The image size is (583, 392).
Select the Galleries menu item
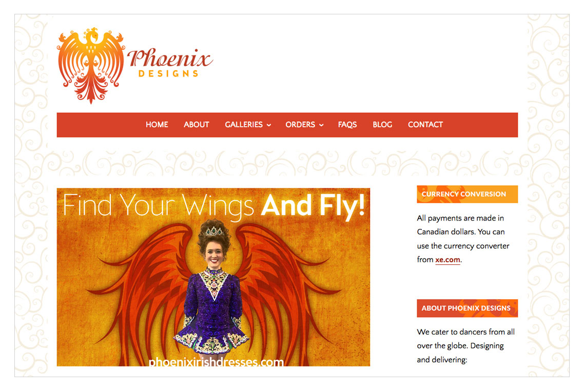point(244,125)
